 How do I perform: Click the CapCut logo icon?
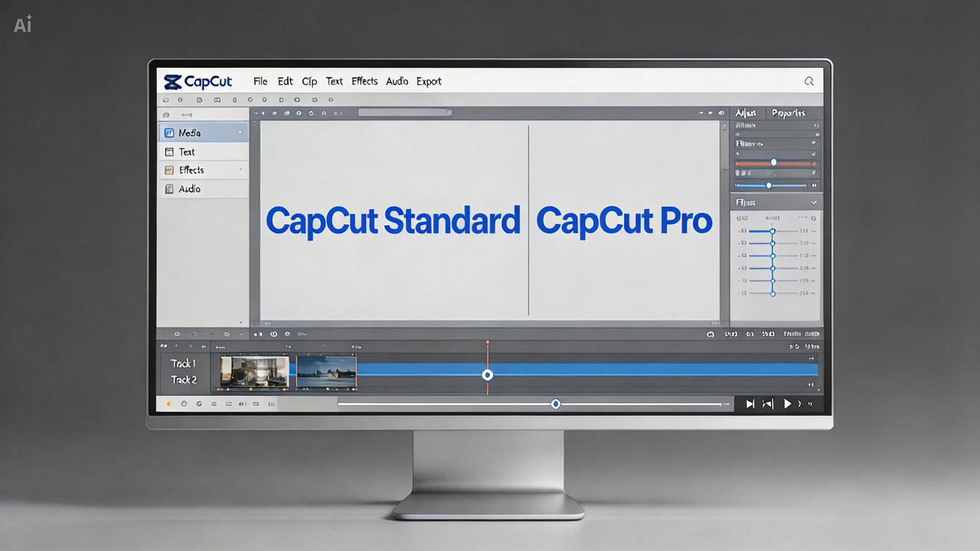click(x=171, y=81)
